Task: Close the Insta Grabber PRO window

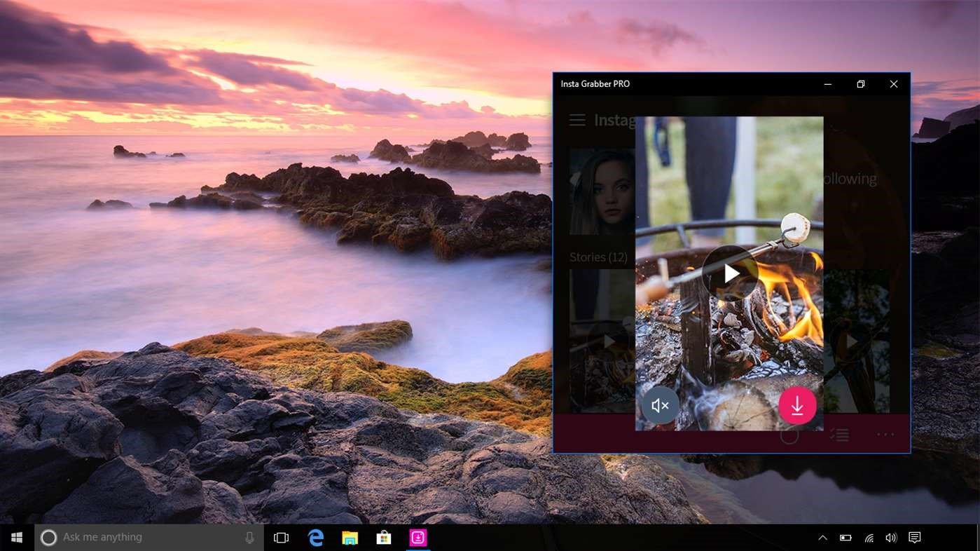Action: tap(894, 84)
